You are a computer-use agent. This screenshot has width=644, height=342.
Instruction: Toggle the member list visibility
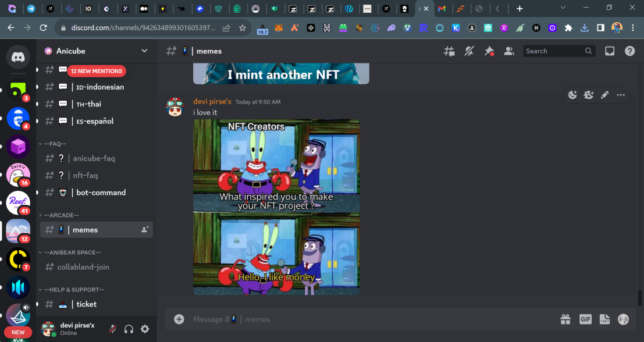click(509, 51)
